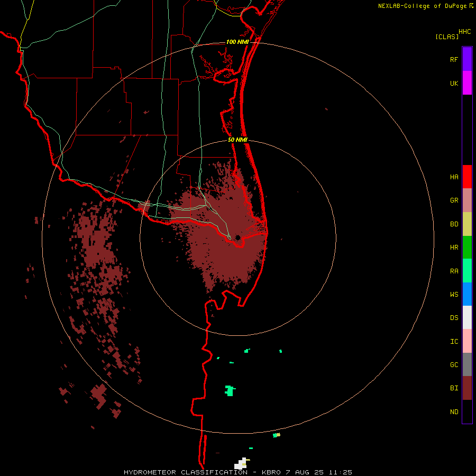Click the 100 NMI range ring label
This screenshot has width=476, height=476.
pyautogui.click(x=237, y=42)
